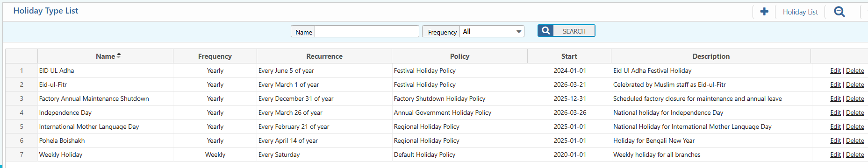
Task: Select the 'EID UL Adha' name cell
Action: point(105,70)
